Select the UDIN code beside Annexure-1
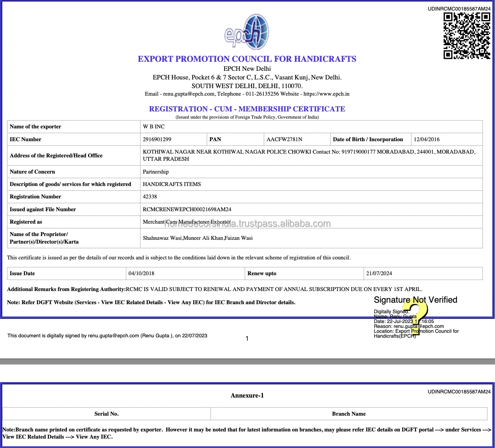Image resolution: width=495 pixels, height=448 pixels. pyautogui.click(x=459, y=392)
